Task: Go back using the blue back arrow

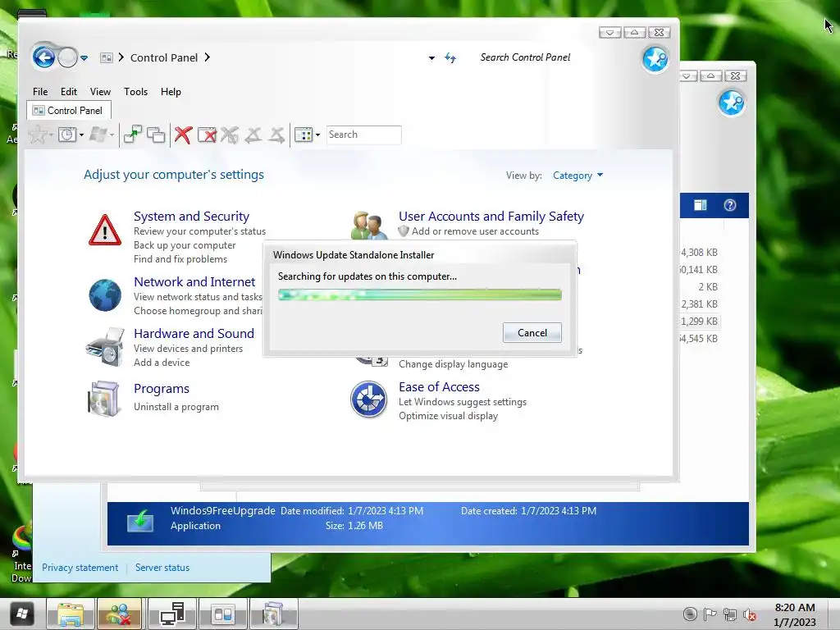Action: click(x=44, y=57)
